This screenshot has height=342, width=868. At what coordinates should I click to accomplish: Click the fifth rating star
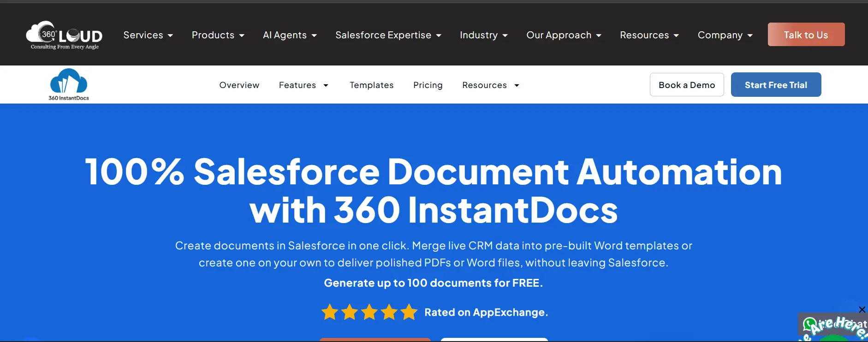click(x=409, y=312)
